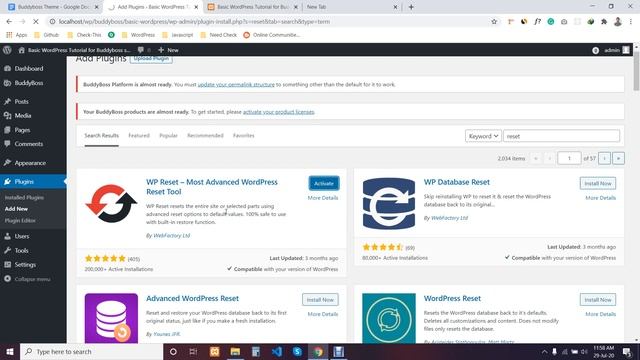Click the WP Reset plugin icon
The image size is (640, 360).
coord(111,204)
